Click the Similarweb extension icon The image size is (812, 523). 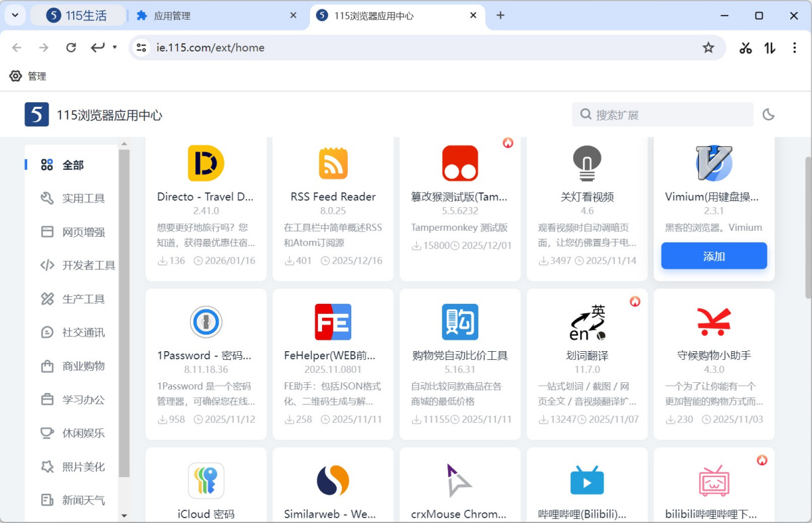click(333, 480)
